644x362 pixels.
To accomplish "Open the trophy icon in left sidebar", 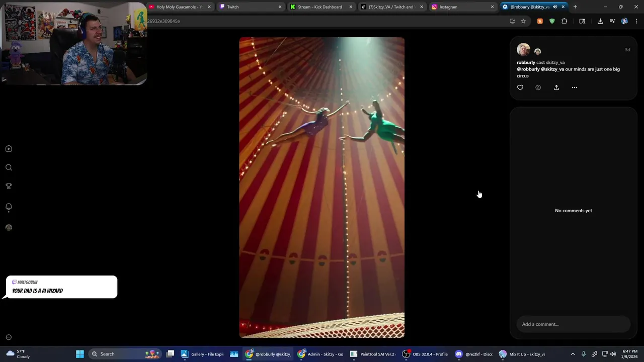I will pyautogui.click(x=9, y=186).
